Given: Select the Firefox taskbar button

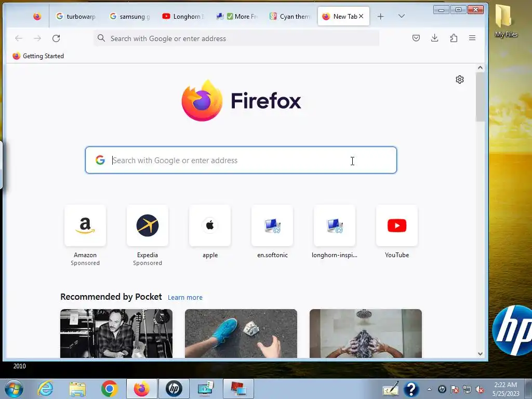Looking at the screenshot, I should point(141,389).
